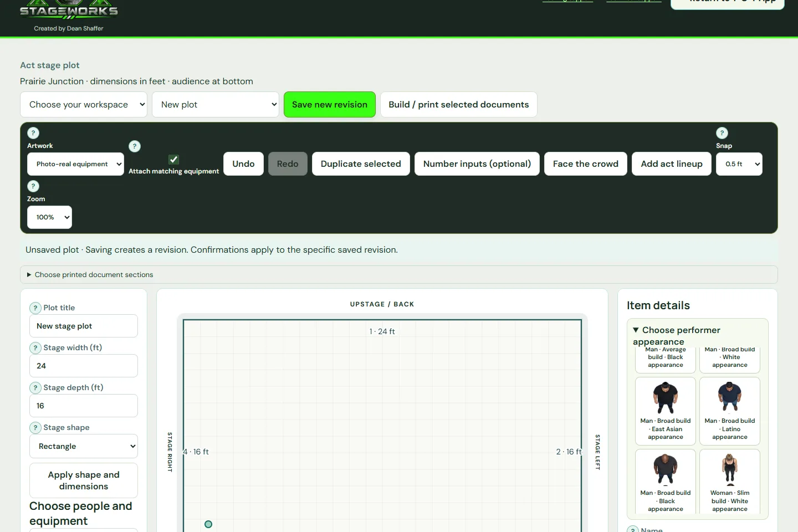Screen dimensions: 798x532
Task: Click the Stage width input field
Action: pyautogui.click(x=84, y=366)
